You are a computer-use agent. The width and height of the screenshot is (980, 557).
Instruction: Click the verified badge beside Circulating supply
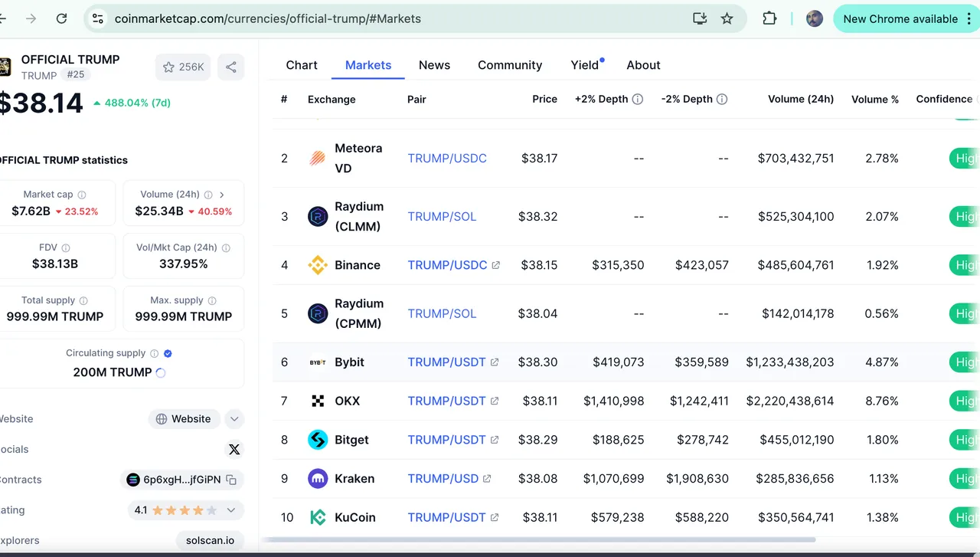pyautogui.click(x=168, y=353)
